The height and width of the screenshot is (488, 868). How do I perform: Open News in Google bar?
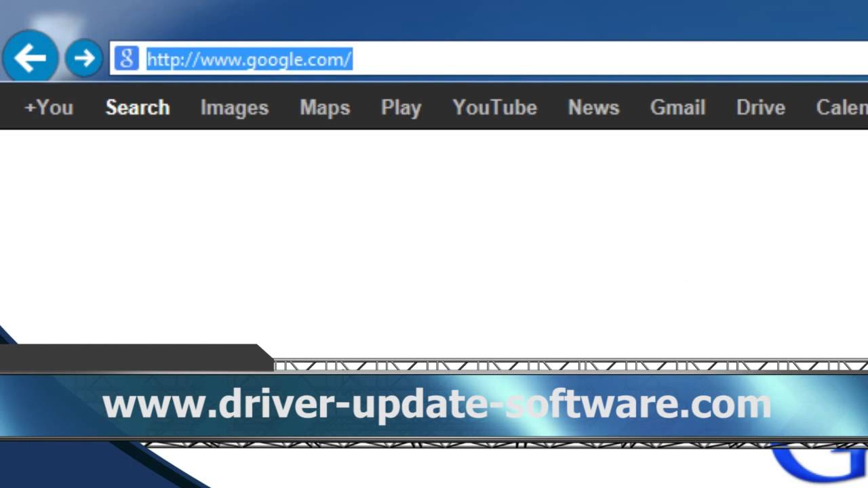593,107
